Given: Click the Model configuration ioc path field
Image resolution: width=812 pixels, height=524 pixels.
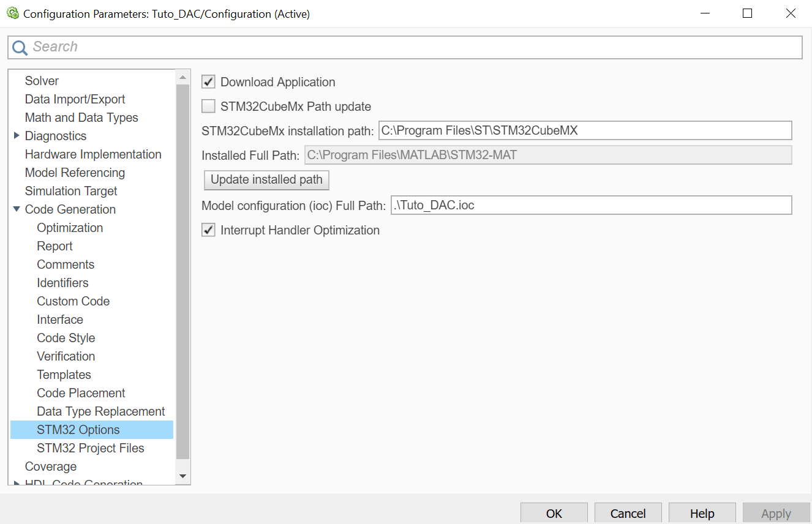Looking at the screenshot, I should click(591, 205).
